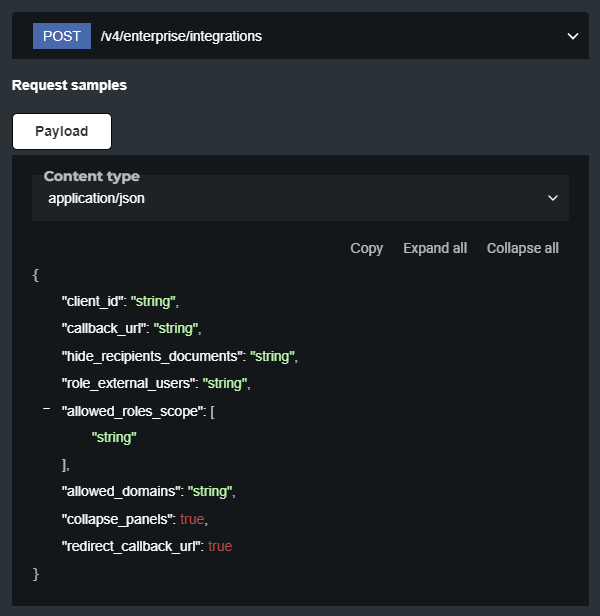Click the true value of redirect_callback_url

click(220, 546)
